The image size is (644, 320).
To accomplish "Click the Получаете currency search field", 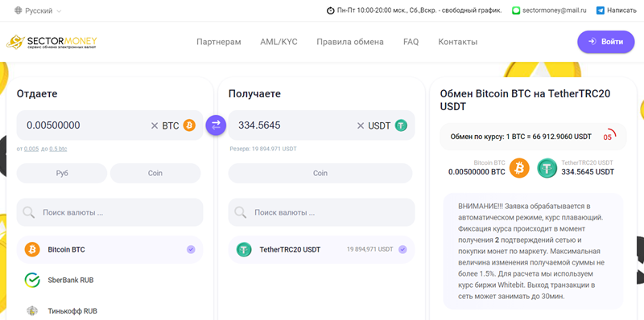I will 321,212.
